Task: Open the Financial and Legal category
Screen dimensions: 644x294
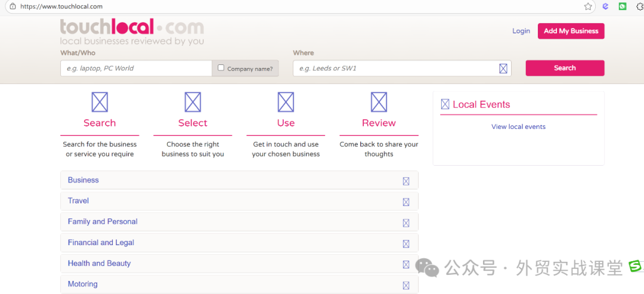Action: click(x=239, y=243)
